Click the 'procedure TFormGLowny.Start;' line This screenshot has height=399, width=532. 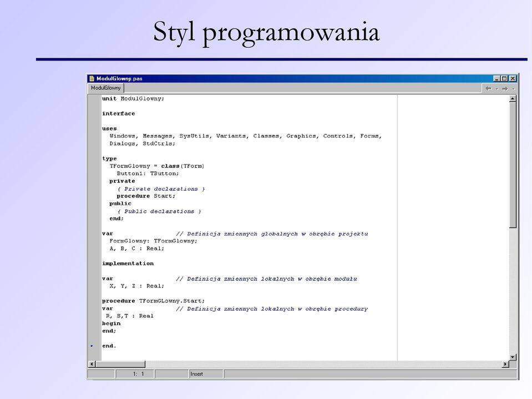pos(153,301)
